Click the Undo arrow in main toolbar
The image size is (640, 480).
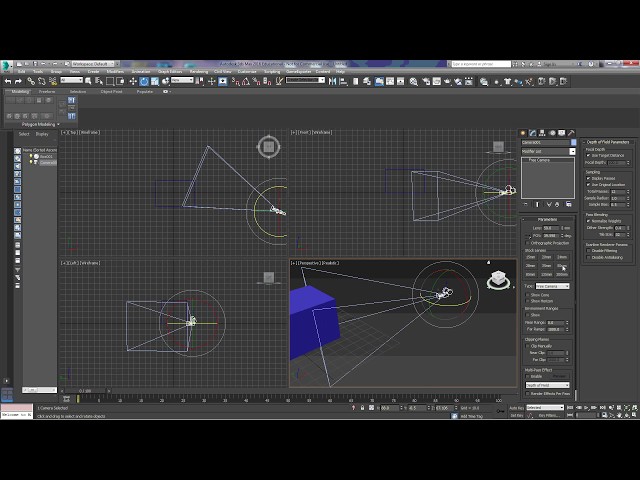pyautogui.click(x=8, y=82)
